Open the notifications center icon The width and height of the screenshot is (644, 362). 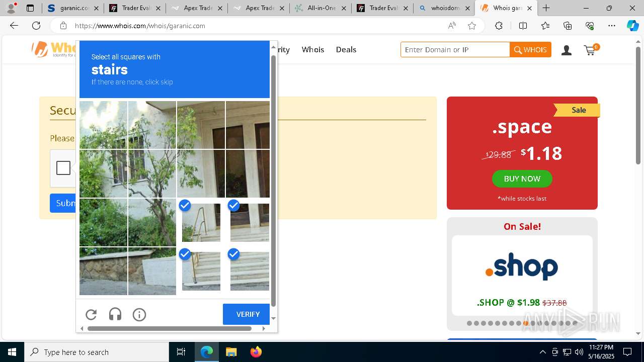(627, 352)
